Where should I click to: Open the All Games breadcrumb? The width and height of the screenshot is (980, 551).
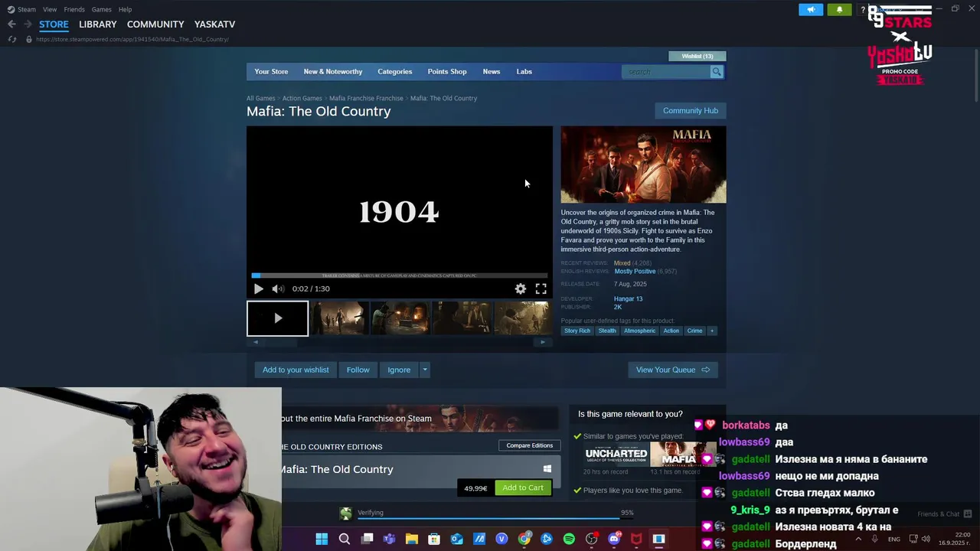pos(260,98)
